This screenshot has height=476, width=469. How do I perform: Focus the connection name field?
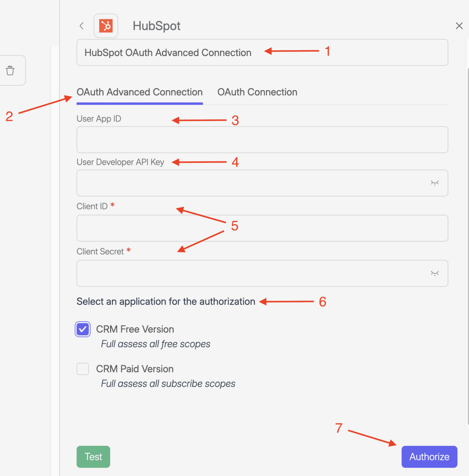[262, 52]
